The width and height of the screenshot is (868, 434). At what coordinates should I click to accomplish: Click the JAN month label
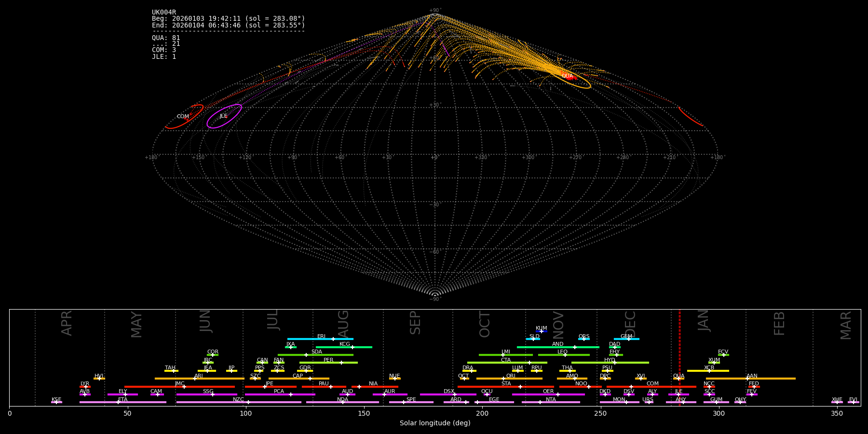[x=704, y=320]
